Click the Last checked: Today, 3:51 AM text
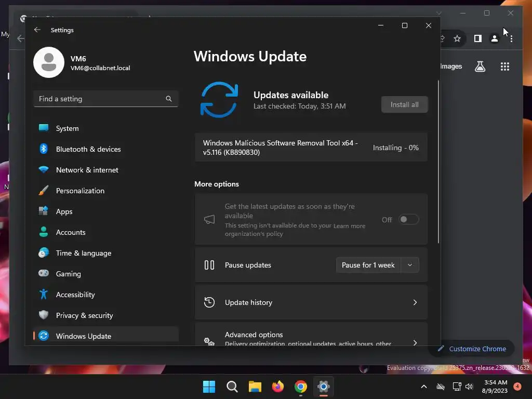 tap(300, 106)
